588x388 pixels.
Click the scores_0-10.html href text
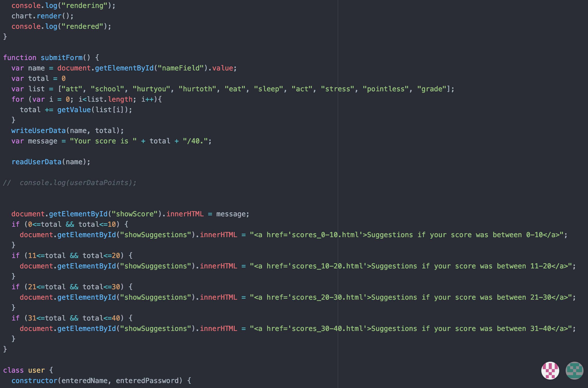325,235
